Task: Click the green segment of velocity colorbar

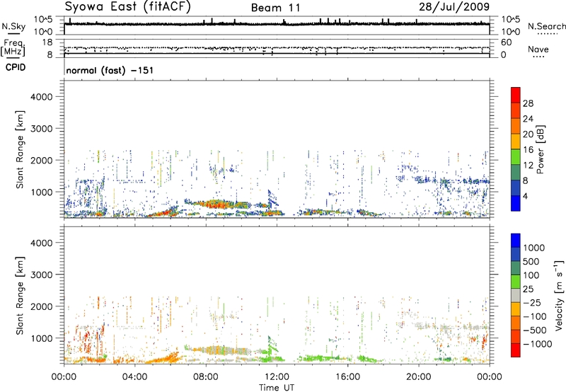Action: [516, 282]
